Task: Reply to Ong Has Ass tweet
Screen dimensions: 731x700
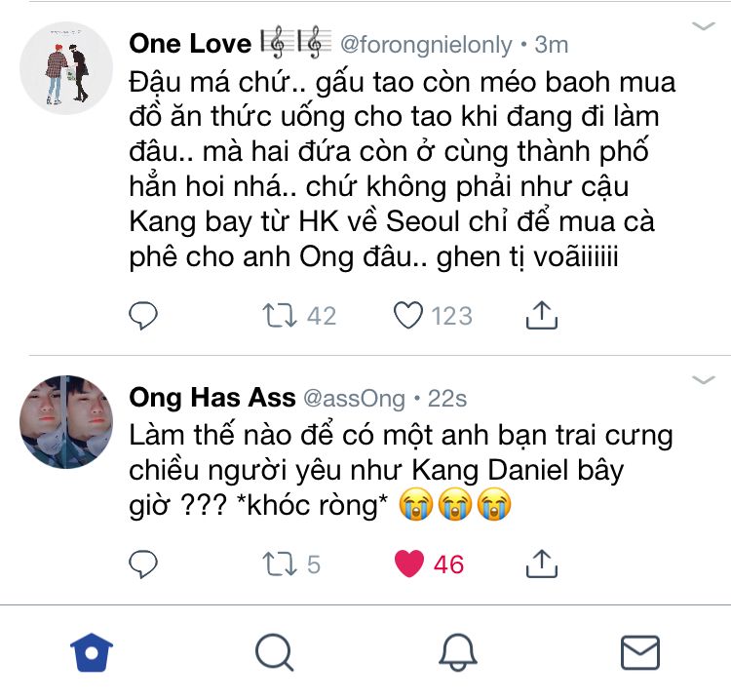Action: click(143, 563)
